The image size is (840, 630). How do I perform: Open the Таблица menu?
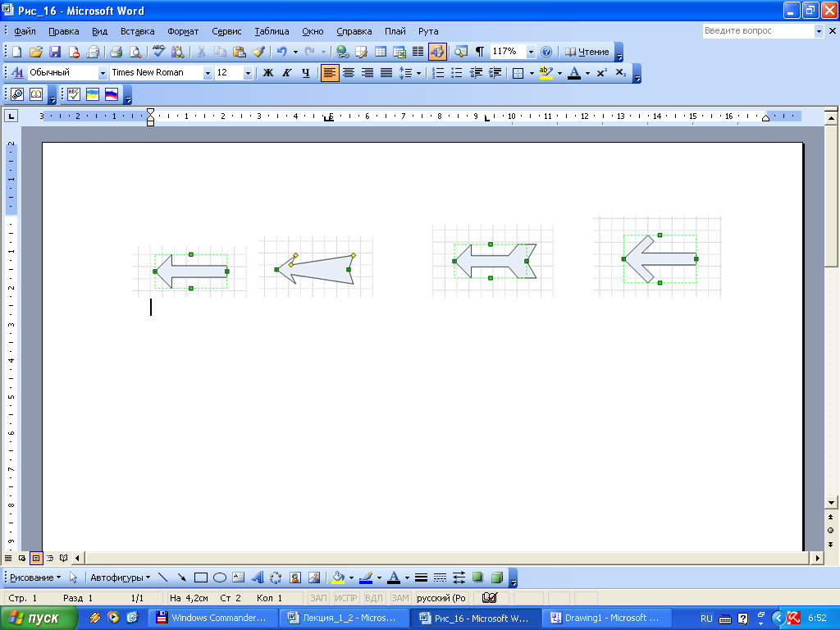pyautogui.click(x=272, y=31)
